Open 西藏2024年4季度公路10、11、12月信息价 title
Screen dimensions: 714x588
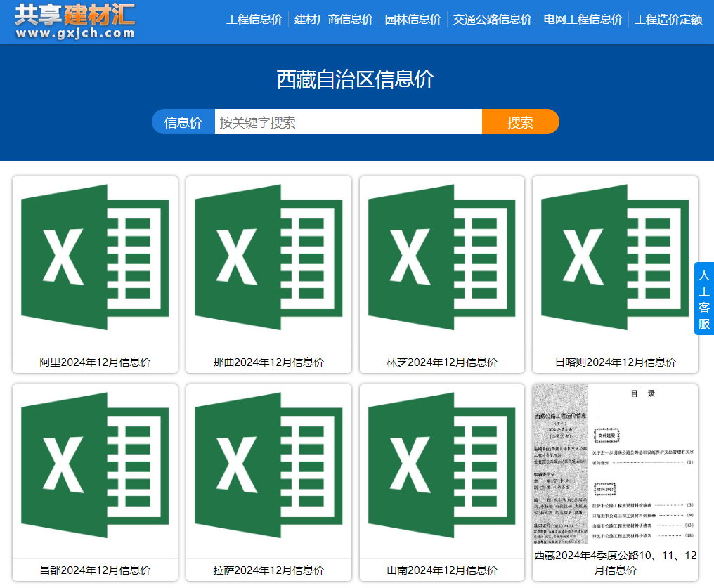(615, 563)
